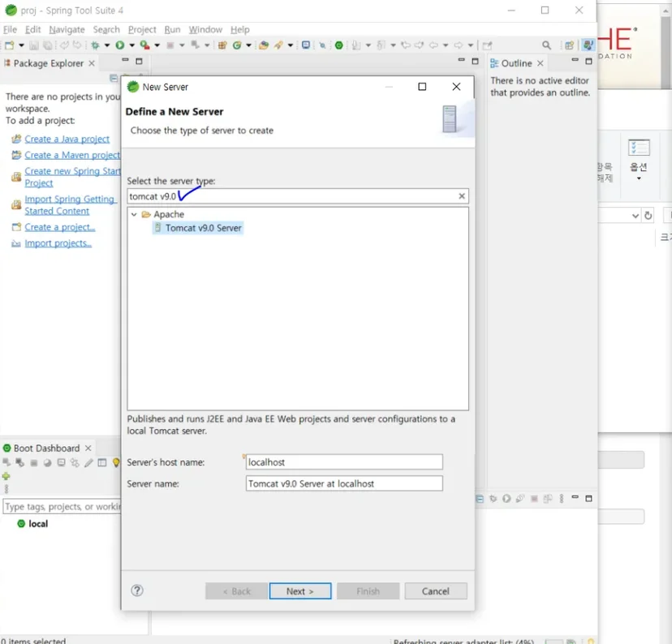Image resolution: width=672 pixels, height=644 pixels.
Task: Close the Outline tab
Action: (x=540, y=63)
